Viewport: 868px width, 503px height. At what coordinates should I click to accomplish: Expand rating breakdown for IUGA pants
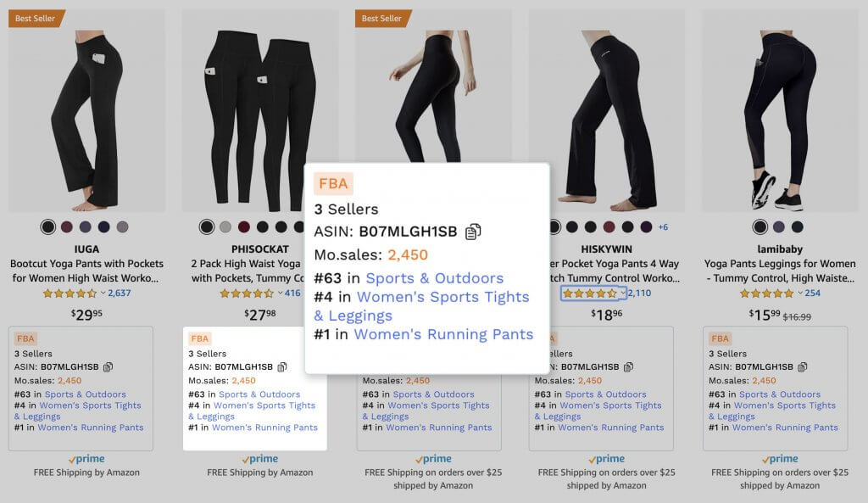point(103,293)
